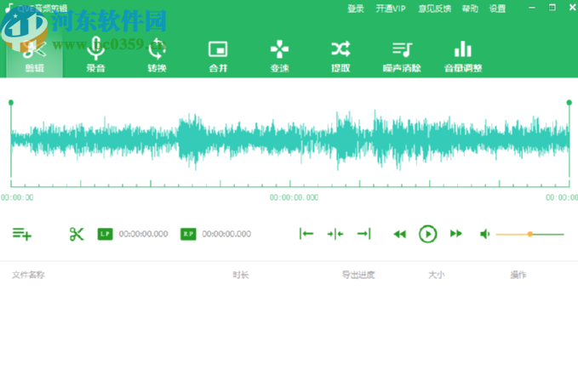Click the center-on-cursor icon
This screenshot has height=392, width=578.
(335, 234)
